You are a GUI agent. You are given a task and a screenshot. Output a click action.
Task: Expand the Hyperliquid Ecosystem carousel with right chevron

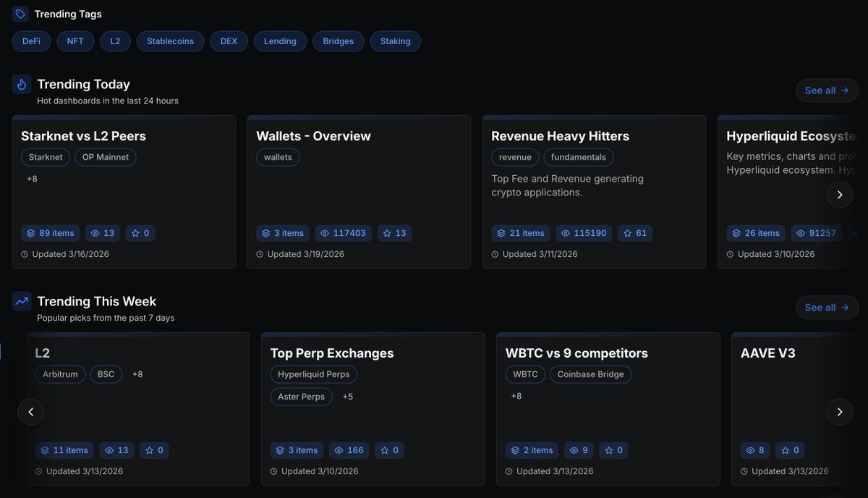pos(839,194)
